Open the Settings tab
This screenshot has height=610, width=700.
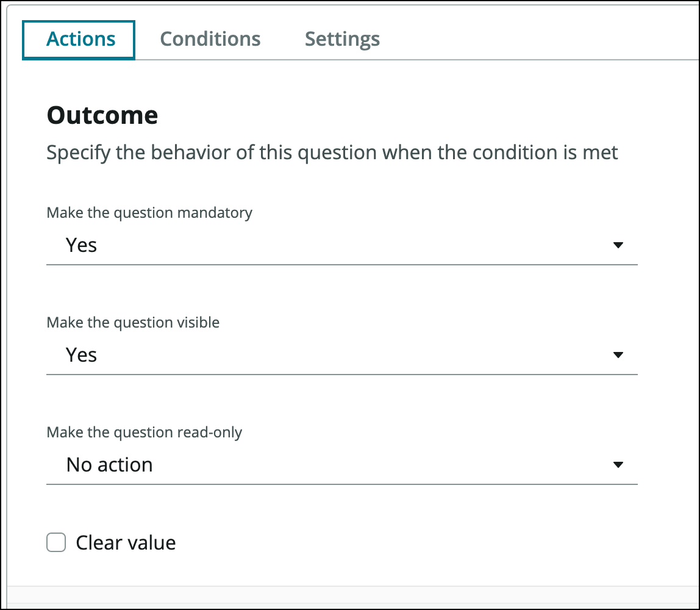pos(342,39)
